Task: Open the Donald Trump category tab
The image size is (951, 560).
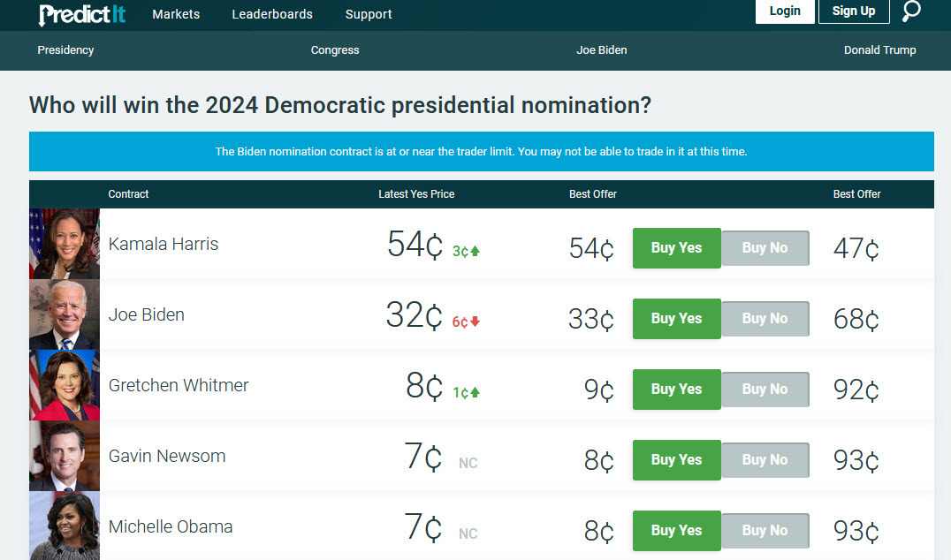Action: [x=879, y=50]
